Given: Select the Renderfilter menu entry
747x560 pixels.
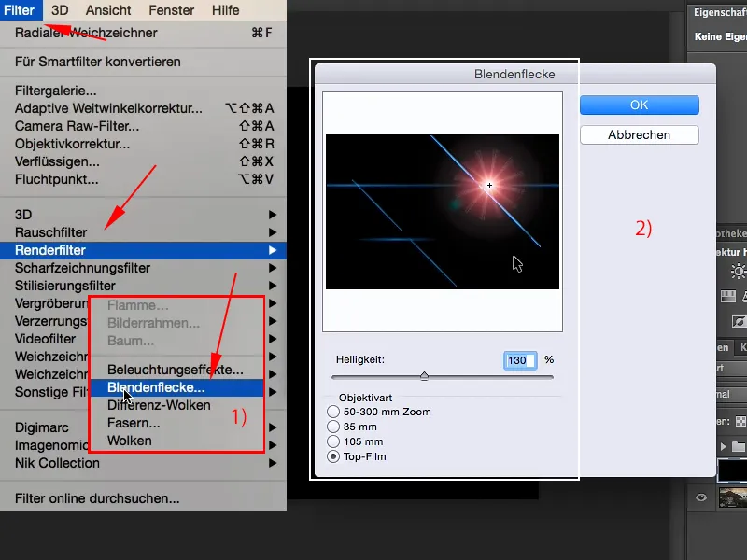Looking at the screenshot, I should [x=143, y=250].
